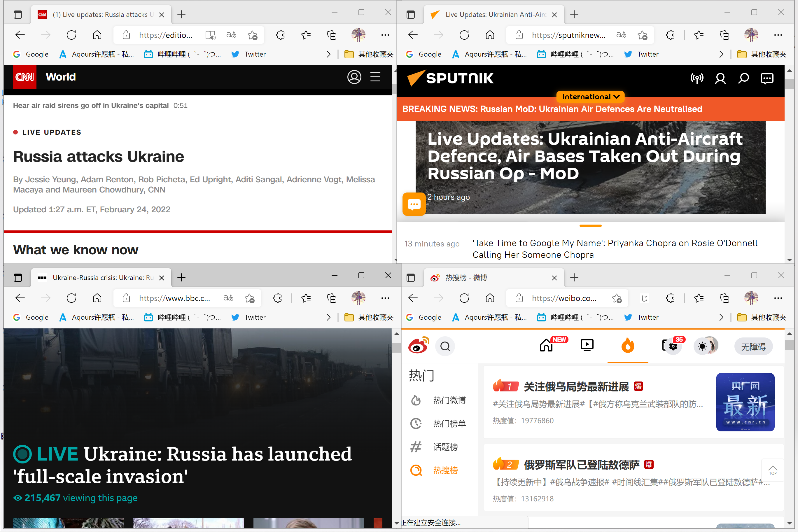The image size is (798, 532).
Task: Select the Weibo hot flame tab icon
Action: pyautogui.click(x=628, y=345)
